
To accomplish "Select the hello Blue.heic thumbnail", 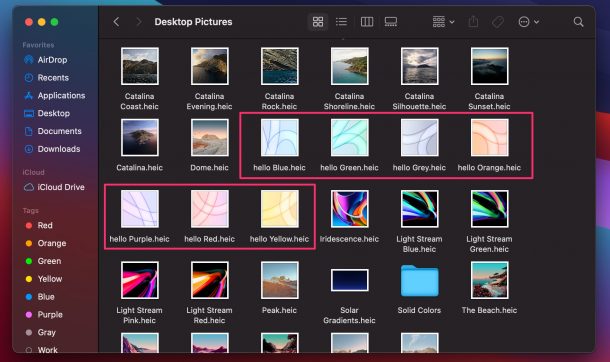I will coord(280,138).
